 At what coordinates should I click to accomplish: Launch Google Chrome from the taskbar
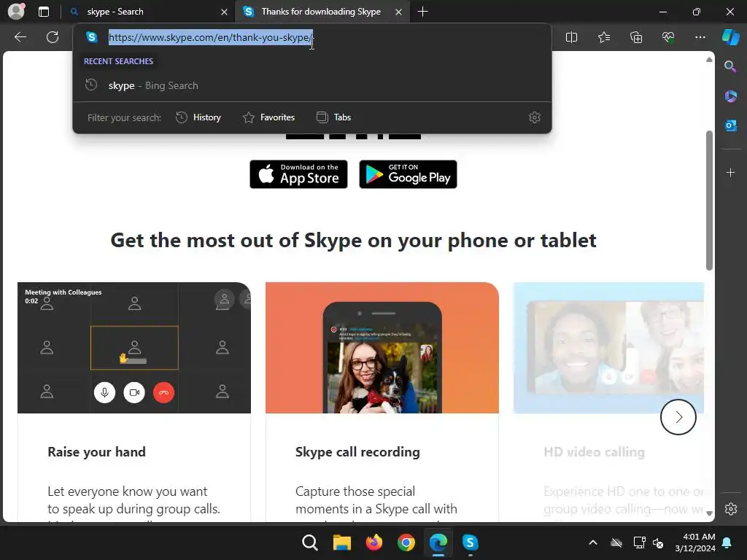[406, 542]
